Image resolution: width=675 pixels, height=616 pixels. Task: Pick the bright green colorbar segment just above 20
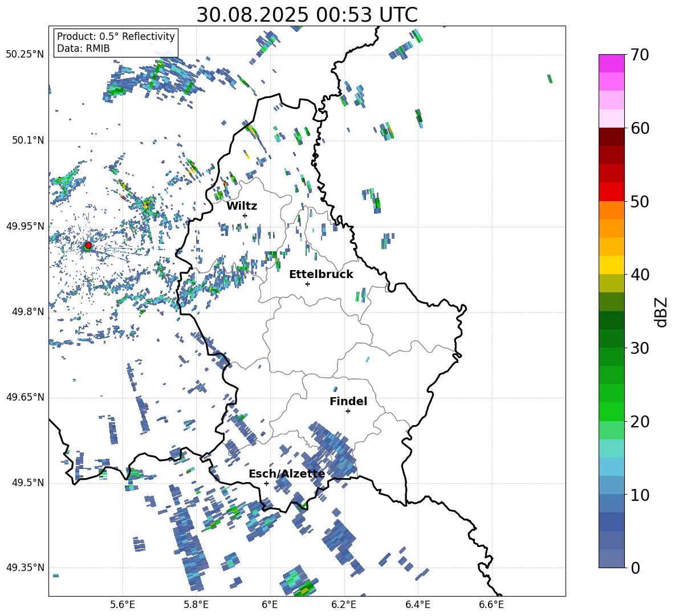coord(611,412)
